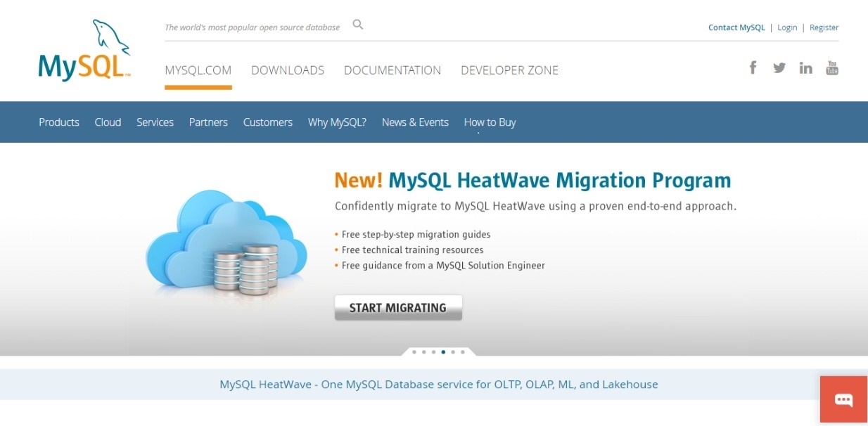
Task: Open the Twitter bird icon
Action: (x=779, y=68)
